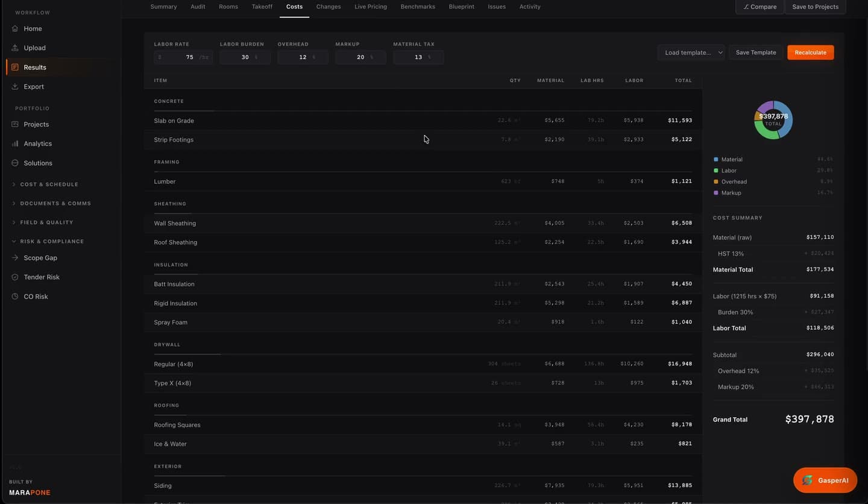Click the Solutions globe icon

coord(15,163)
